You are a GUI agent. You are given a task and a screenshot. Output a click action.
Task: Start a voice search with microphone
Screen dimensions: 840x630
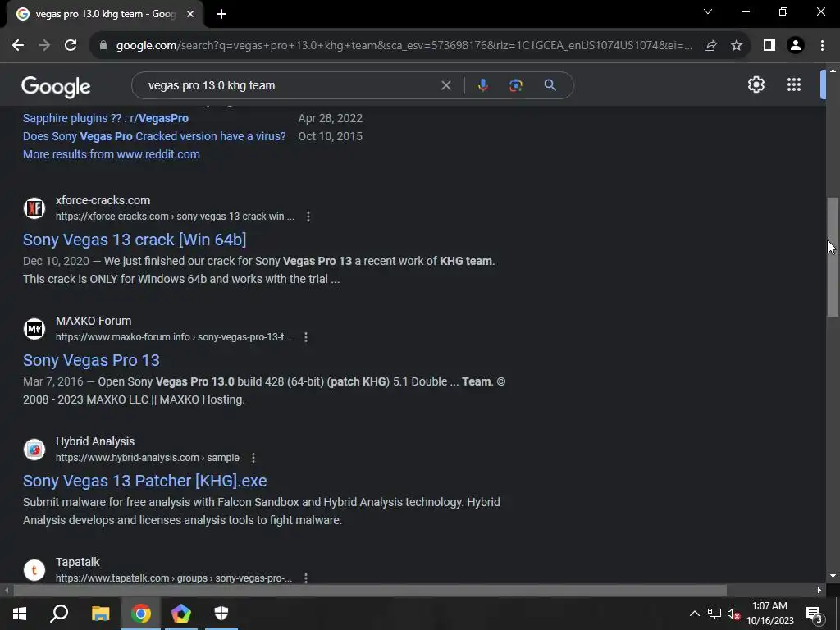click(x=482, y=85)
